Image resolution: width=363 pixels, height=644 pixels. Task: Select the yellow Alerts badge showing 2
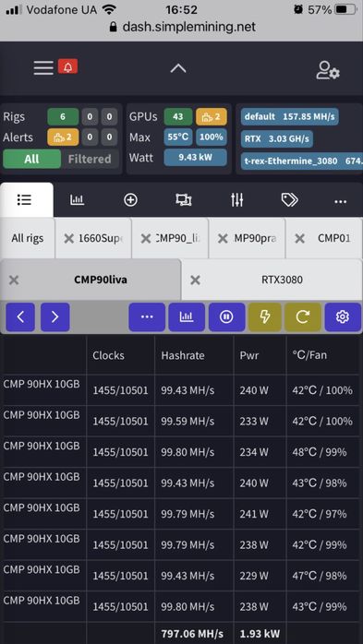[x=63, y=137]
